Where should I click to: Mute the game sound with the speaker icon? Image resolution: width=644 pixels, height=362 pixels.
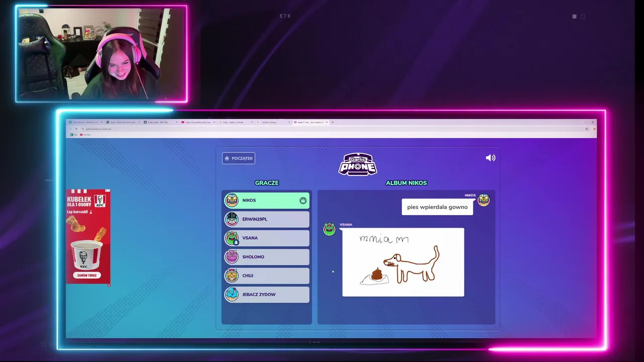click(x=491, y=158)
